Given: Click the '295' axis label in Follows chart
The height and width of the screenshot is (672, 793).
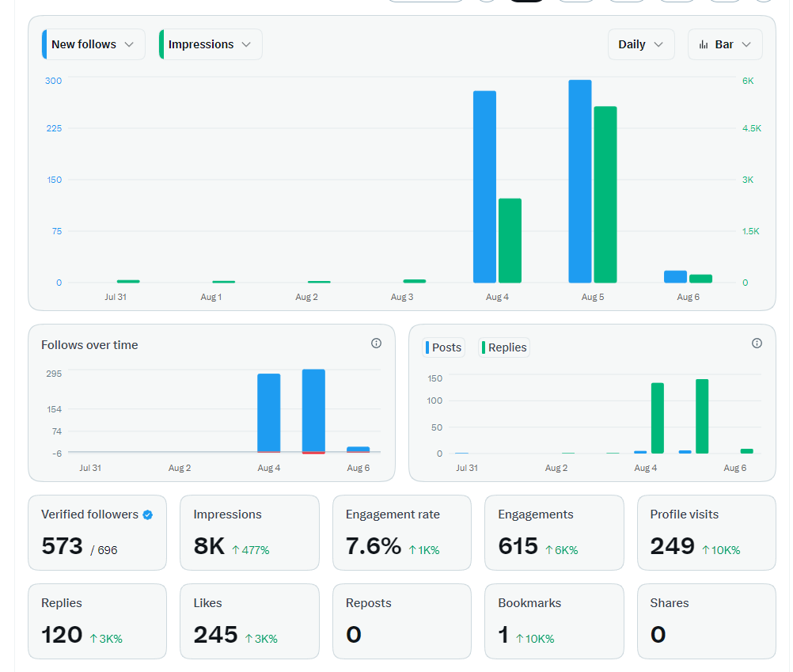Looking at the screenshot, I should (54, 374).
